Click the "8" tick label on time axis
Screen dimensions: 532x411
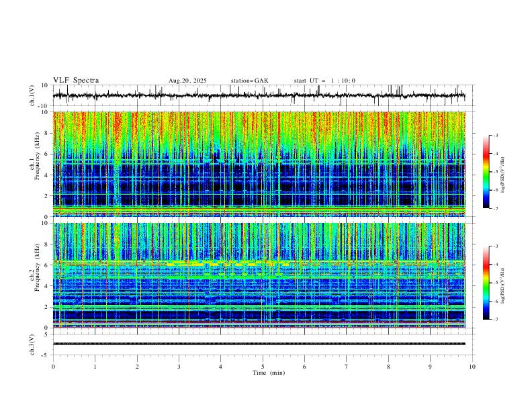388,367
